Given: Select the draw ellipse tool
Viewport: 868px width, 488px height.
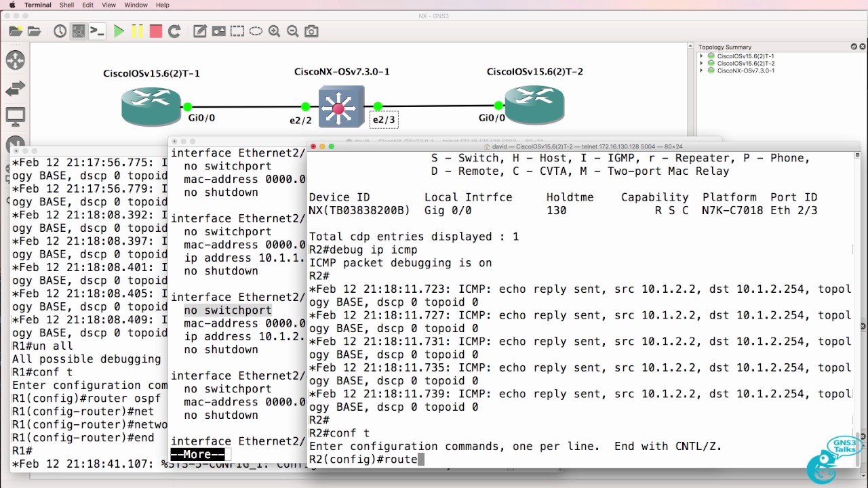Looking at the screenshot, I should 256,31.
